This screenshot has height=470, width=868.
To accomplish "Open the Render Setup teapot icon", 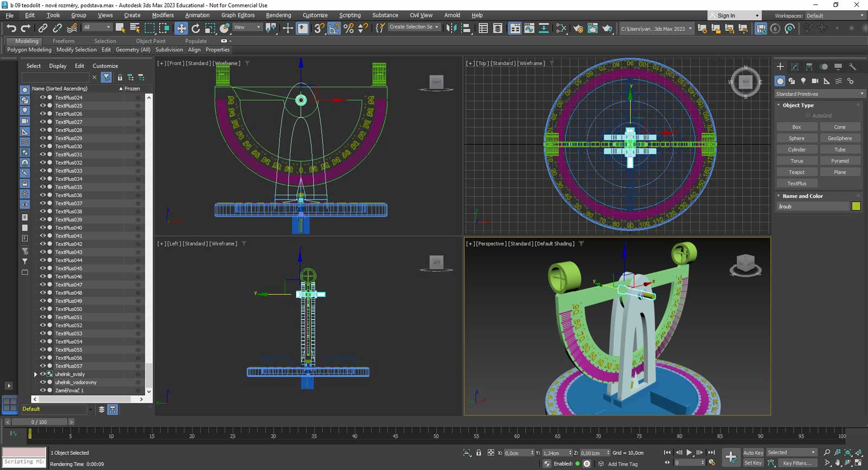I will coord(578,28).
